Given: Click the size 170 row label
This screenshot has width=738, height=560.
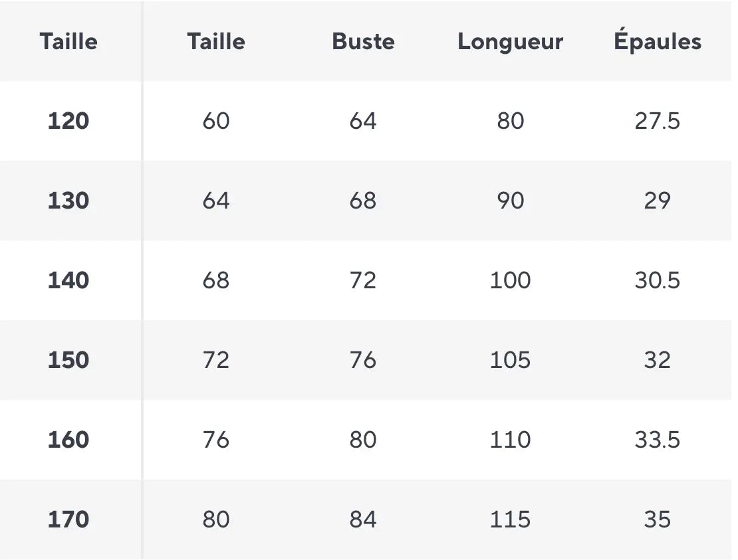Looking at the screenshot, I should point(68,519).
